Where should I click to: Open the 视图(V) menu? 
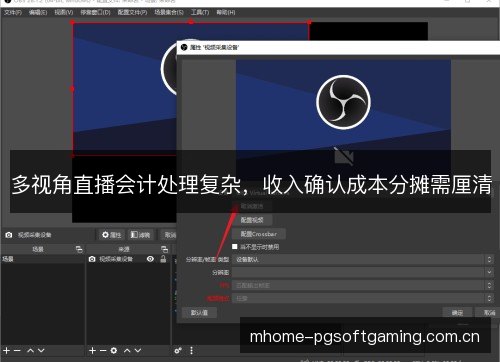pos(64,13)
